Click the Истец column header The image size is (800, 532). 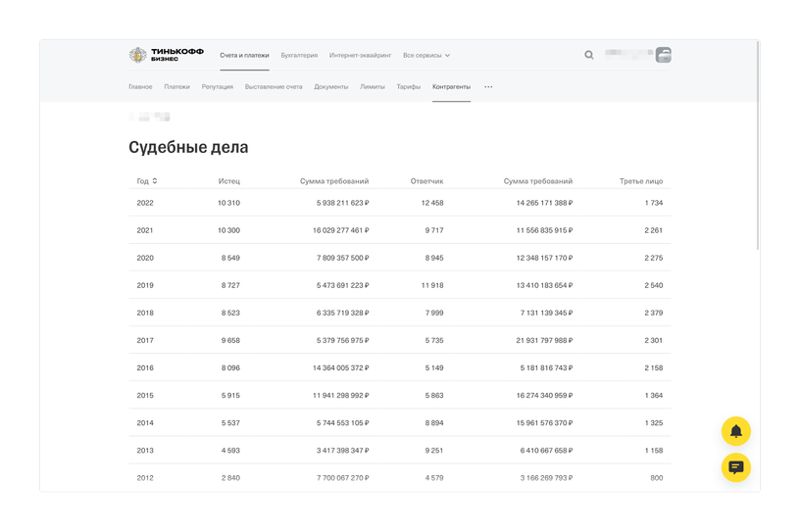229,181
